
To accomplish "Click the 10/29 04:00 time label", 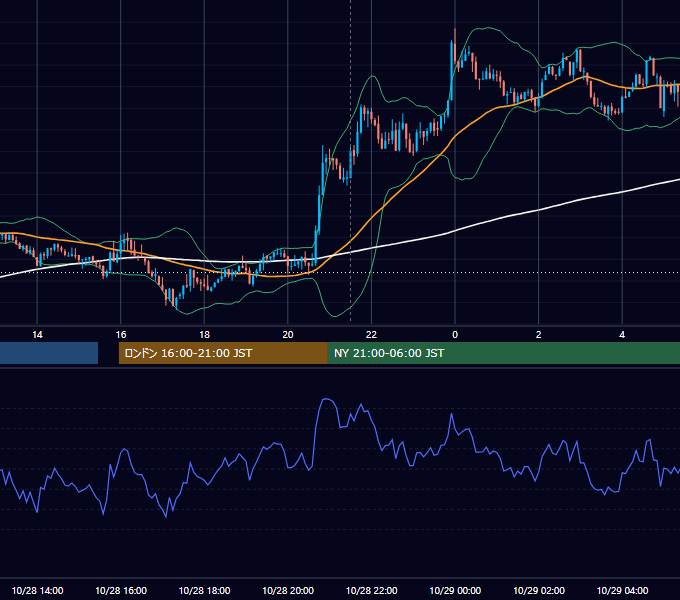I will [622, 590].
